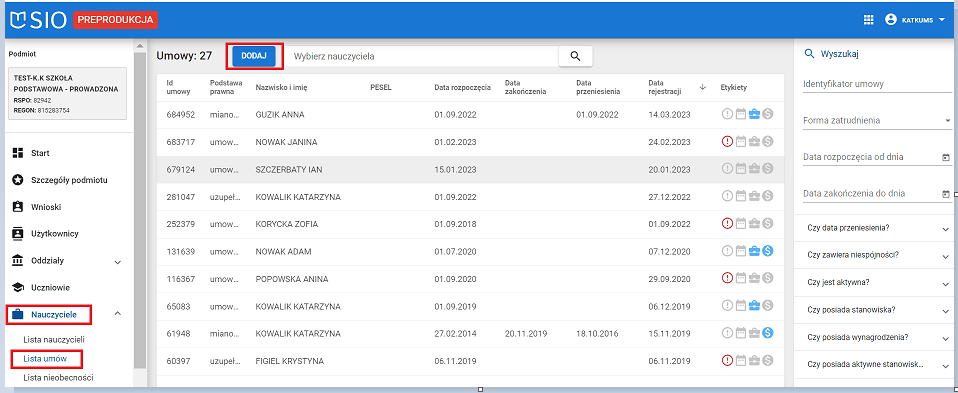Click red warning icon for contract 60397
The width and height of the screenshot is (958, 393).
727,361
